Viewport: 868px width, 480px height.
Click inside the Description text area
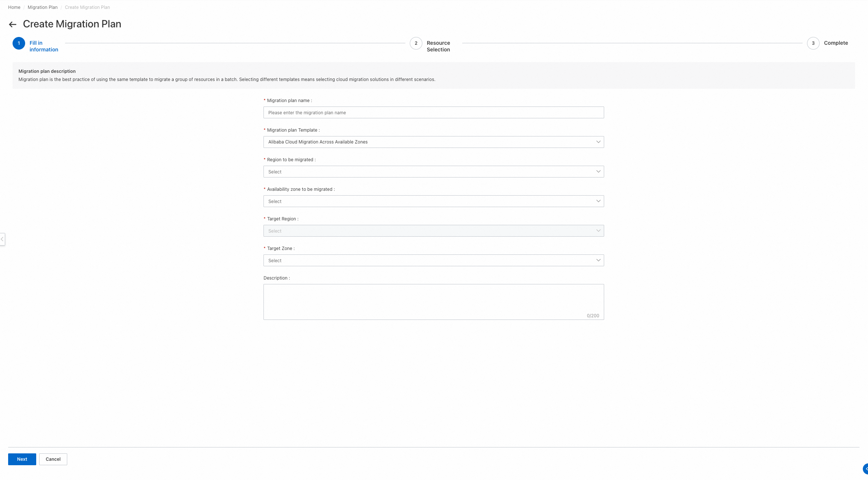[x=433, y=301]
